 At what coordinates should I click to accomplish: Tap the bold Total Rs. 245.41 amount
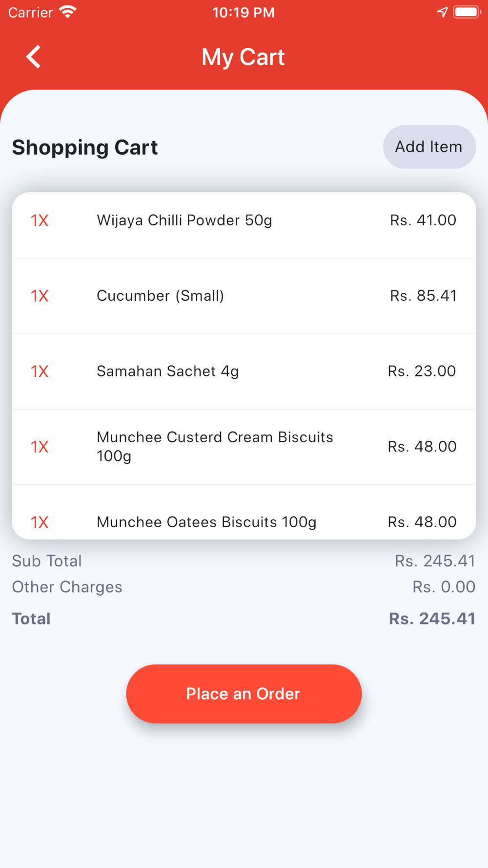click(x=432, y=619)
